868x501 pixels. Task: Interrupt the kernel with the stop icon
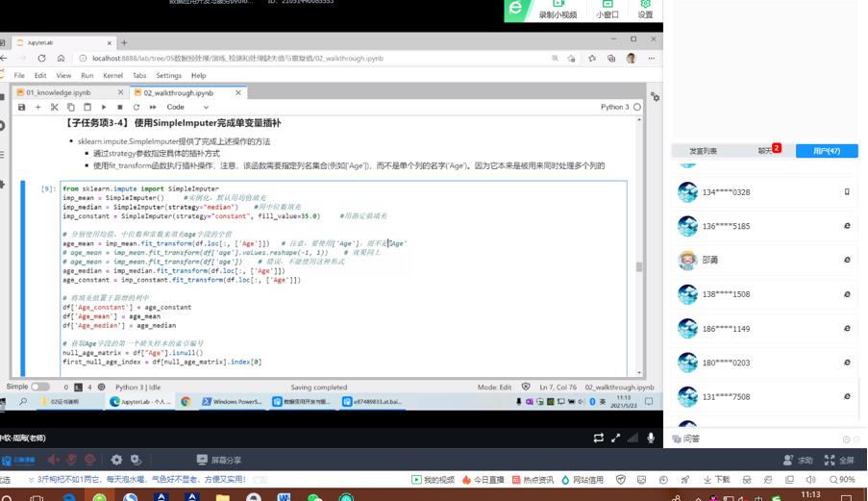(120, 107)
